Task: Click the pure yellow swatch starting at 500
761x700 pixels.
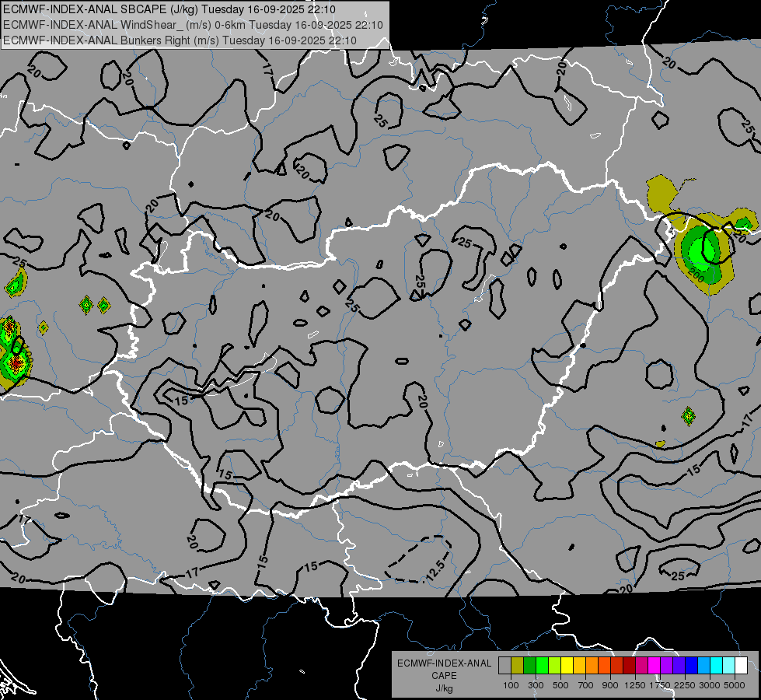Action: [x=567, y=665]
